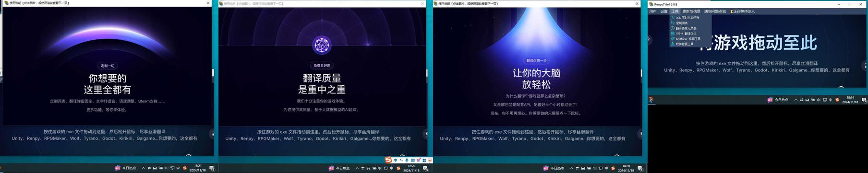Open Sogou soft keyboard icon
The width and height of the screenshot is (868, 173).
coord(412,160)
